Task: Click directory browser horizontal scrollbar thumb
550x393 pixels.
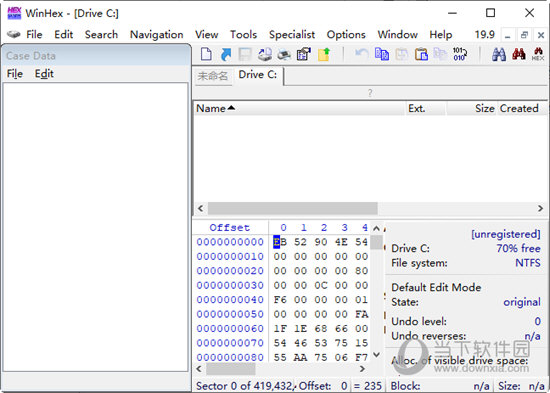Action: pyautogui.click(x=293, y=208)
